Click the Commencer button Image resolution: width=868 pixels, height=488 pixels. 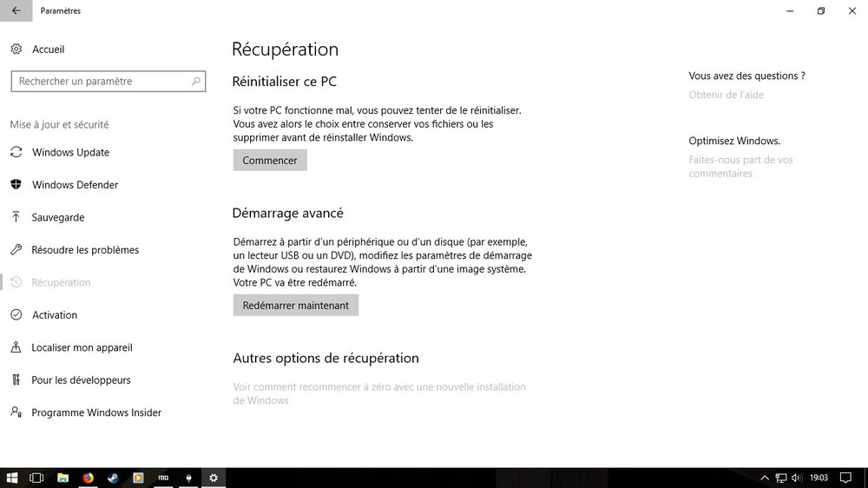(x=270, y=160)
